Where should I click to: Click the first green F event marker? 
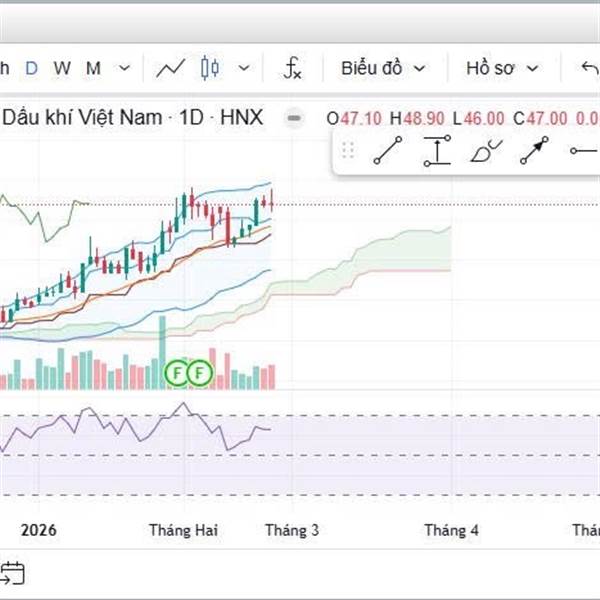tap(177, 372)
